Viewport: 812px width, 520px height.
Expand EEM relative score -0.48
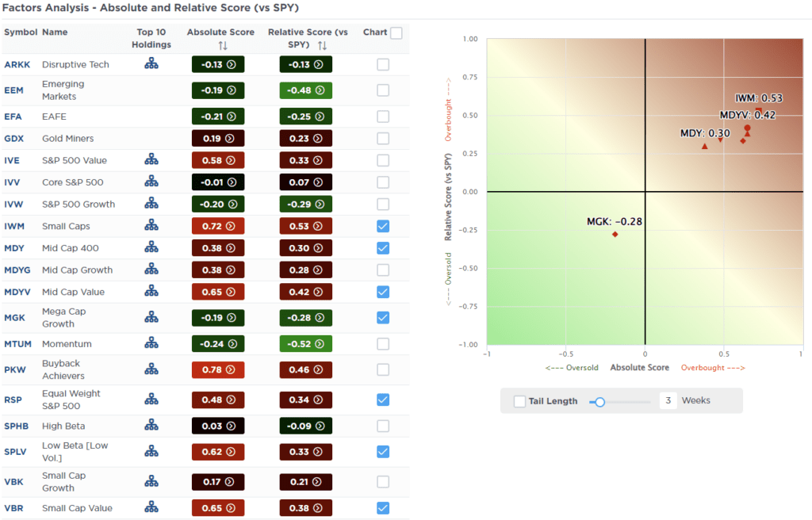305,90
